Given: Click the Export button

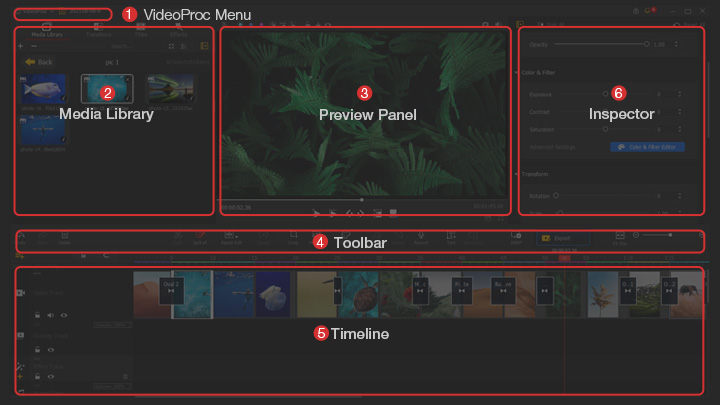Looking at the screenshot, I should pos(563,238).
